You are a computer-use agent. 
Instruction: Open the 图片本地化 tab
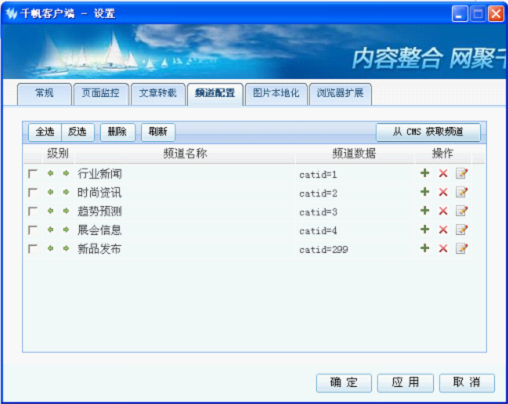(276, 94)
